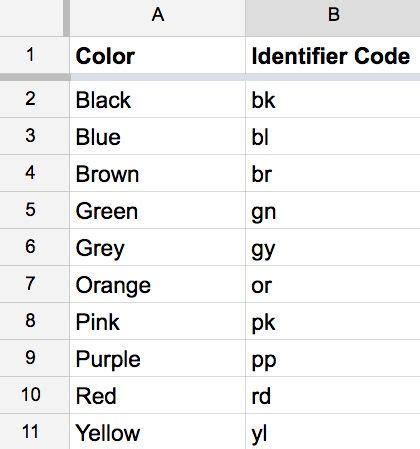Select the 'Color' header cell

pos(157,55)
